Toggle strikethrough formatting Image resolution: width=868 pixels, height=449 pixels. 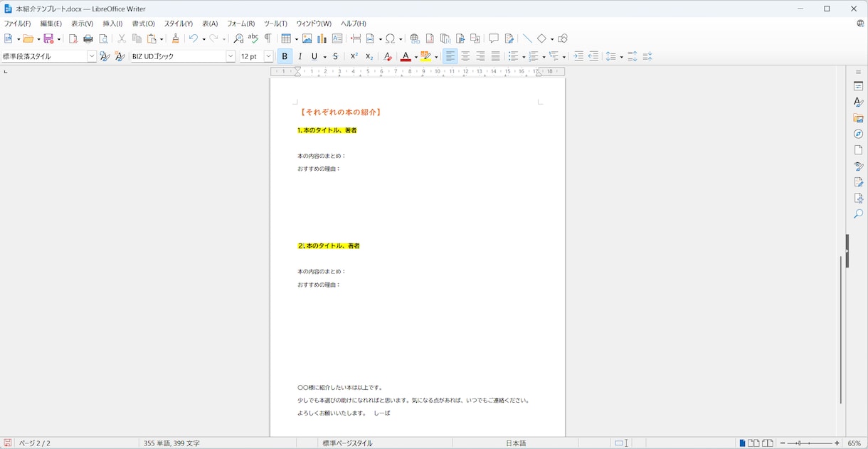pyautogui.click(x=336, y=56)
